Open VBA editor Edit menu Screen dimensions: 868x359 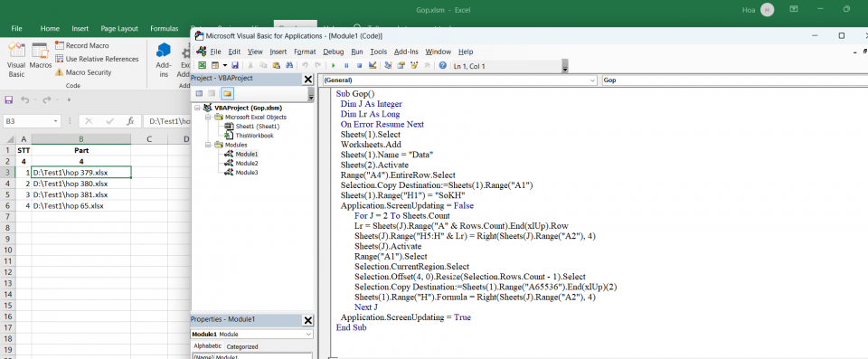[234, 52]
